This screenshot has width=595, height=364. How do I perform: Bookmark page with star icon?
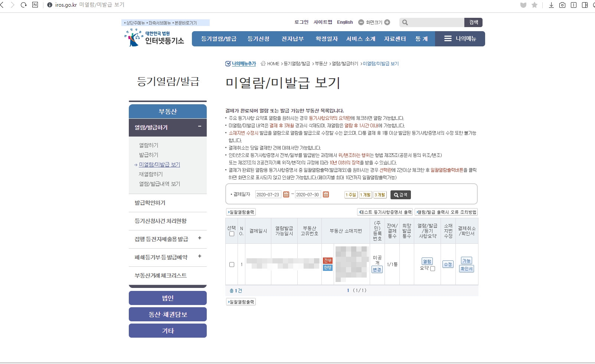coord(534,5)
